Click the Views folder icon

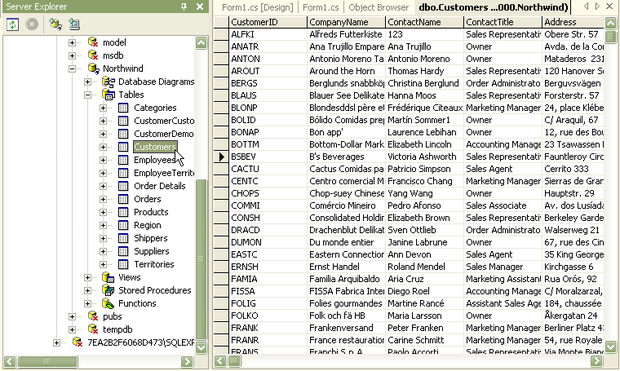tap(108, 277)
